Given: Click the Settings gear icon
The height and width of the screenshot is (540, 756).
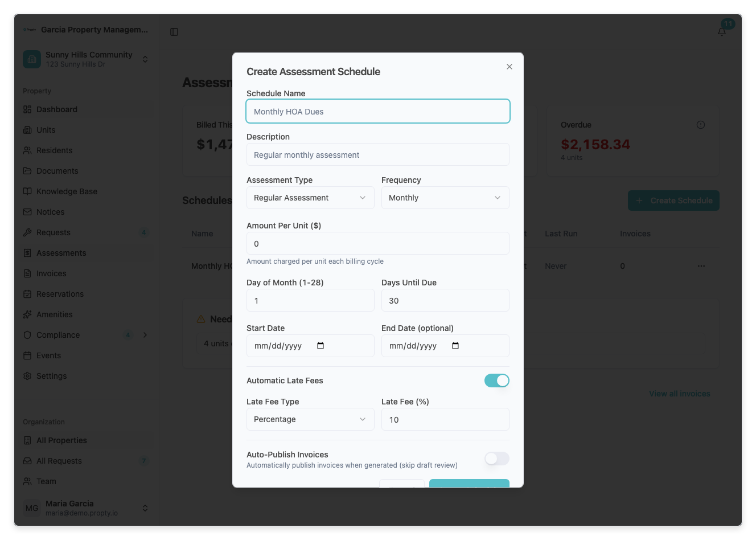Looking at the screenshot, I should click(27, 376).
